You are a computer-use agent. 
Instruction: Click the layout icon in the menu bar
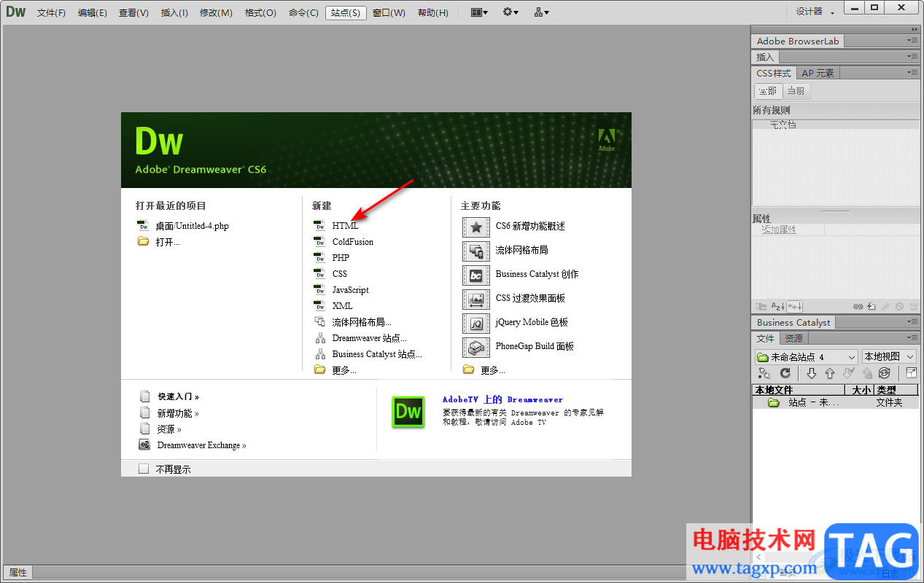479,12
